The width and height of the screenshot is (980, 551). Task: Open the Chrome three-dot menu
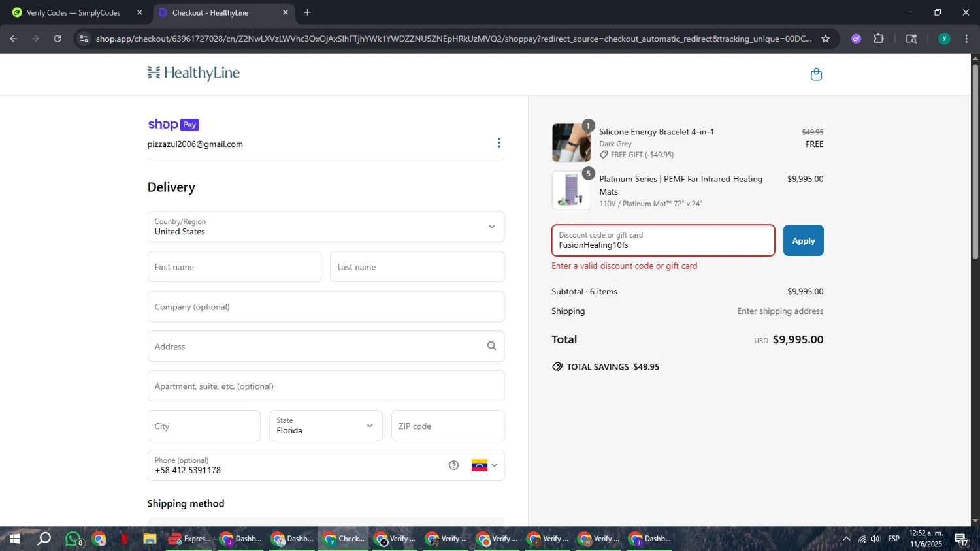[966, 39]
